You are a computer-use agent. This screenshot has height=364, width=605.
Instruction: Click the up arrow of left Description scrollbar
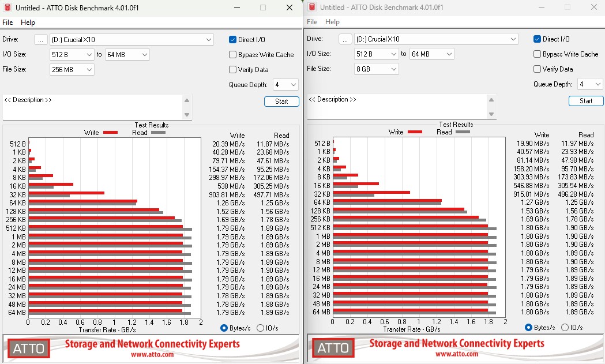(187, 100)
